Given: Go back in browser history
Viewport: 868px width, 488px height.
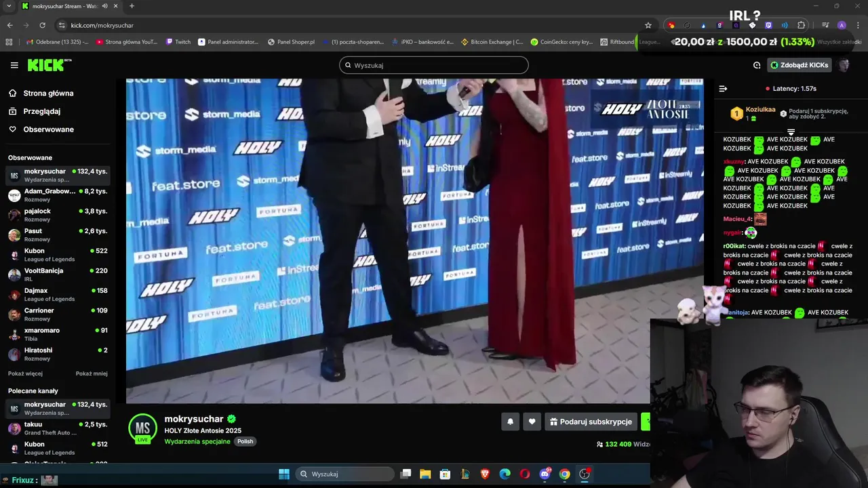Looking at the screenshot, I should 9,25.
